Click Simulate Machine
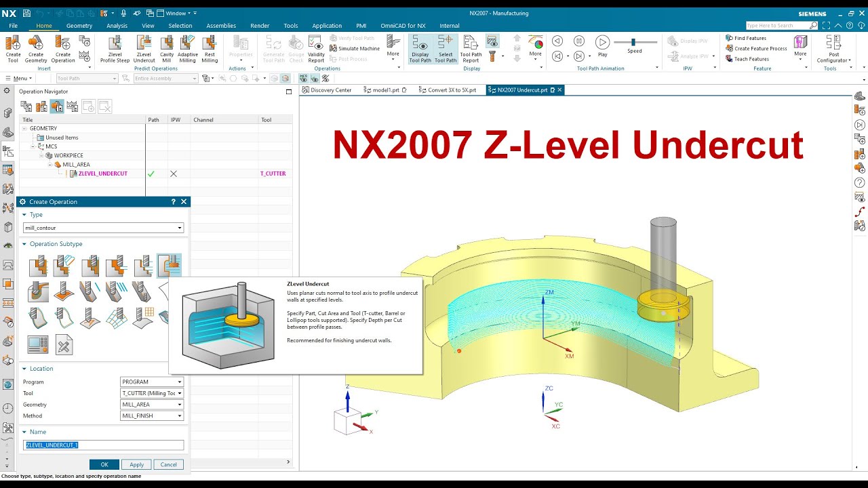 [x=355, y=49]
